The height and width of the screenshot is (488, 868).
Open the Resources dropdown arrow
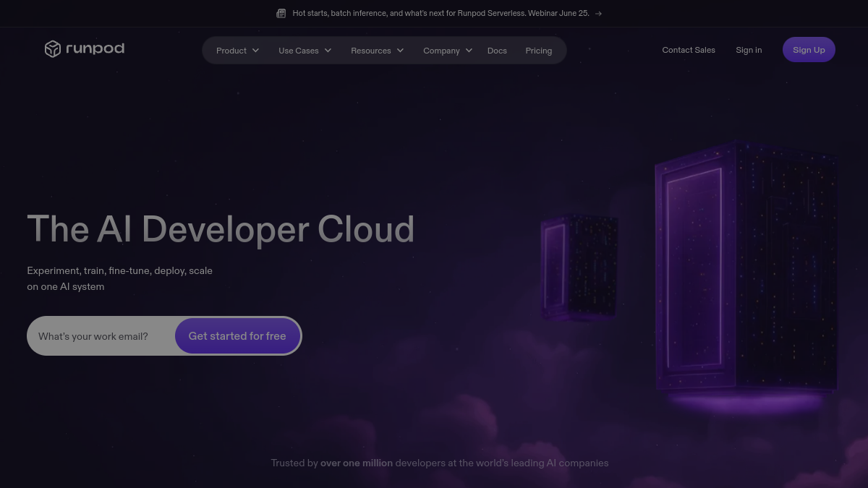point(400,51)
